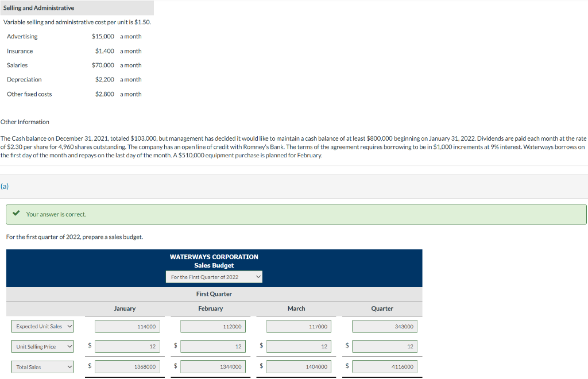Click the $1,400 insurance amount
Image resolution: width=588 pixels, height=379 pixels.
105,51
